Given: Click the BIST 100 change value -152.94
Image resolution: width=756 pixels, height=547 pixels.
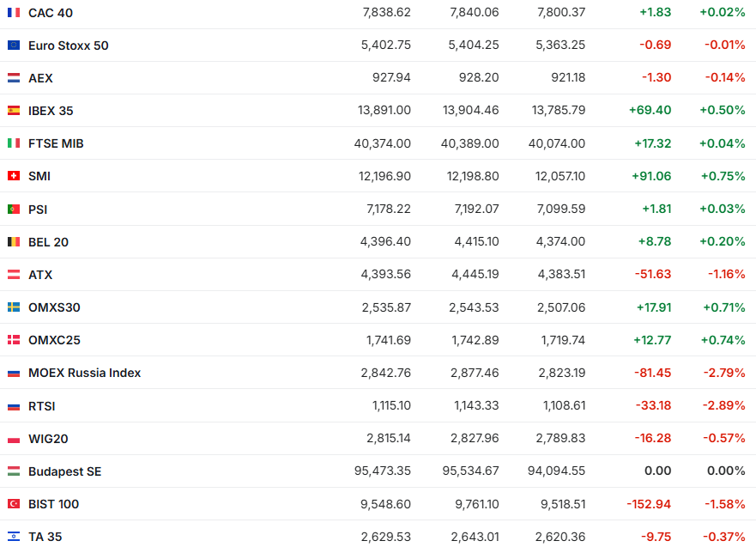Looking at the screenshot, I should (x=648, y=504).
